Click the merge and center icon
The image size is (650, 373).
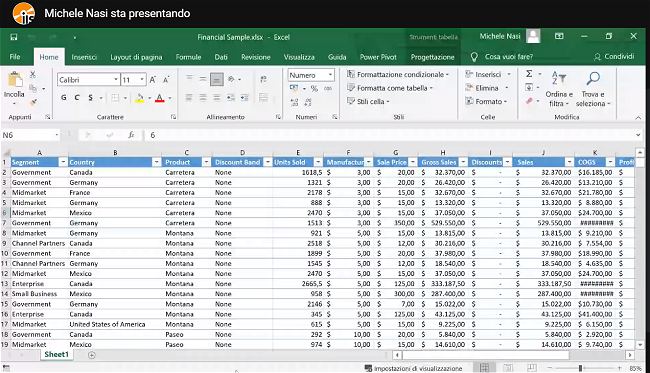pyautogui.click(x=263, y=98)
